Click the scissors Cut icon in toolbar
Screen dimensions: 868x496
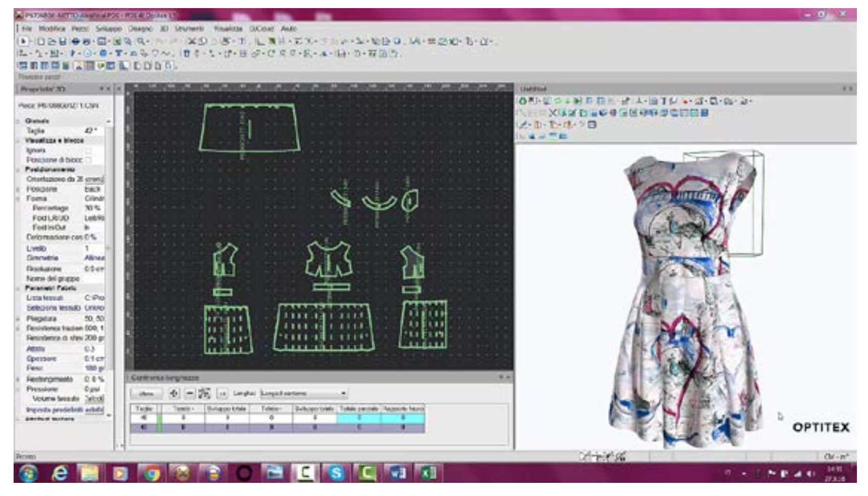click(x=192, y=41)
